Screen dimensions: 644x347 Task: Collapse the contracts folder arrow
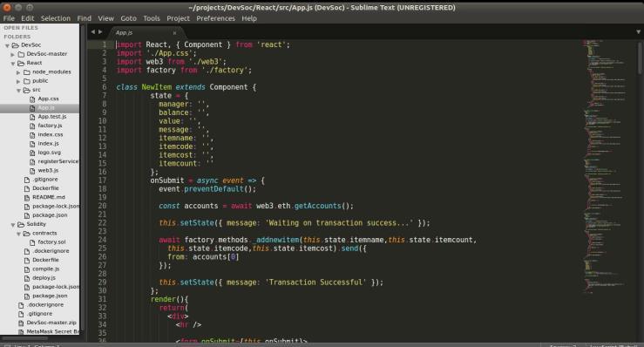click(x=18, y=234)
